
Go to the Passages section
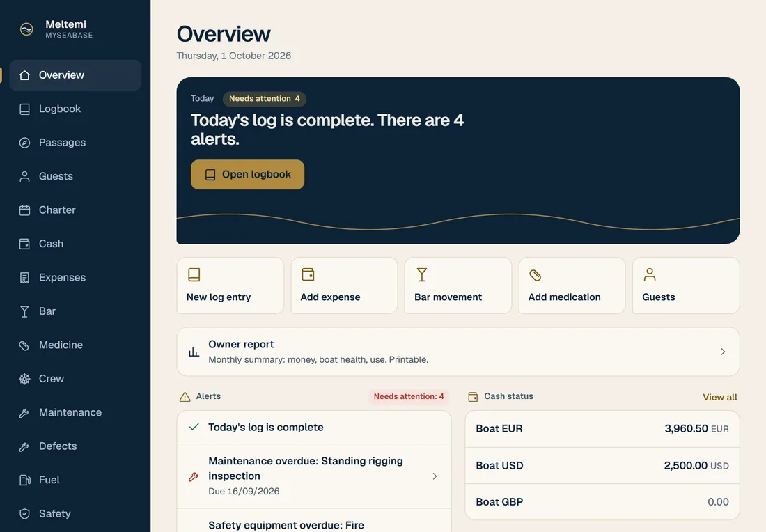[75, 143]
